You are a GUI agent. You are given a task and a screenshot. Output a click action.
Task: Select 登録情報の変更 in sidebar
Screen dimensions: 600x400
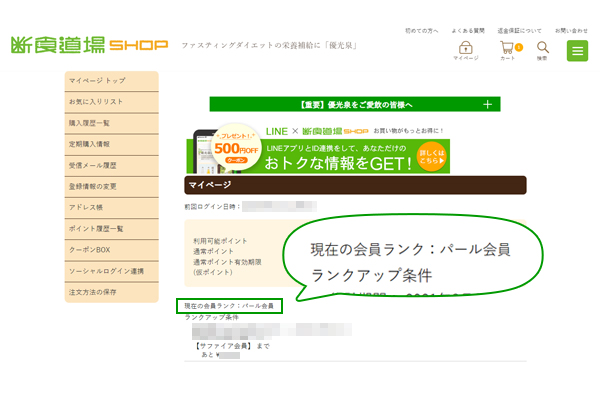(112, 187)
